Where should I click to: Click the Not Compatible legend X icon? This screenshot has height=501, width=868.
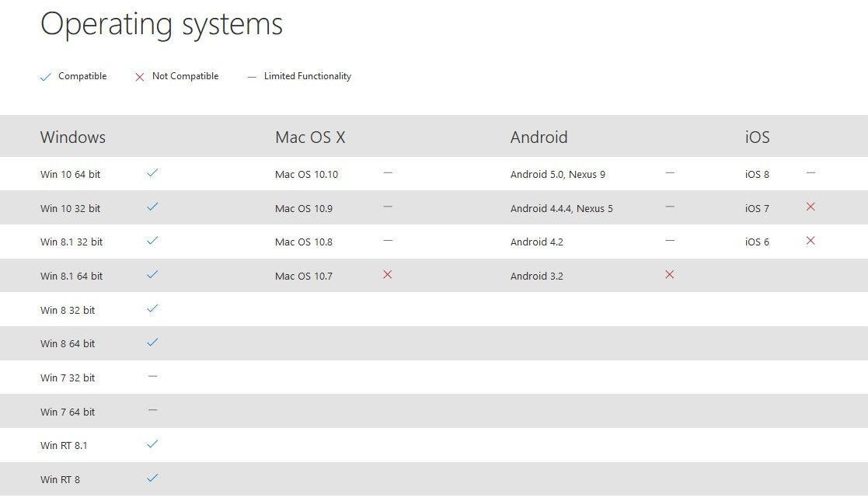(140, 77)
